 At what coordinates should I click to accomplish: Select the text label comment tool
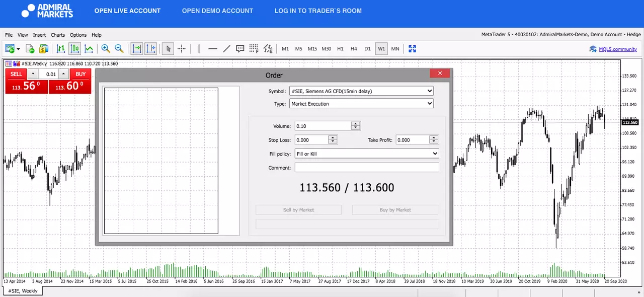[240, 49]
